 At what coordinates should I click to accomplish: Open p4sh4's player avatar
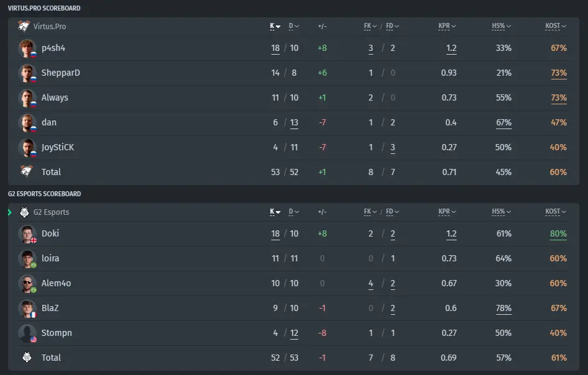(27, 48)
